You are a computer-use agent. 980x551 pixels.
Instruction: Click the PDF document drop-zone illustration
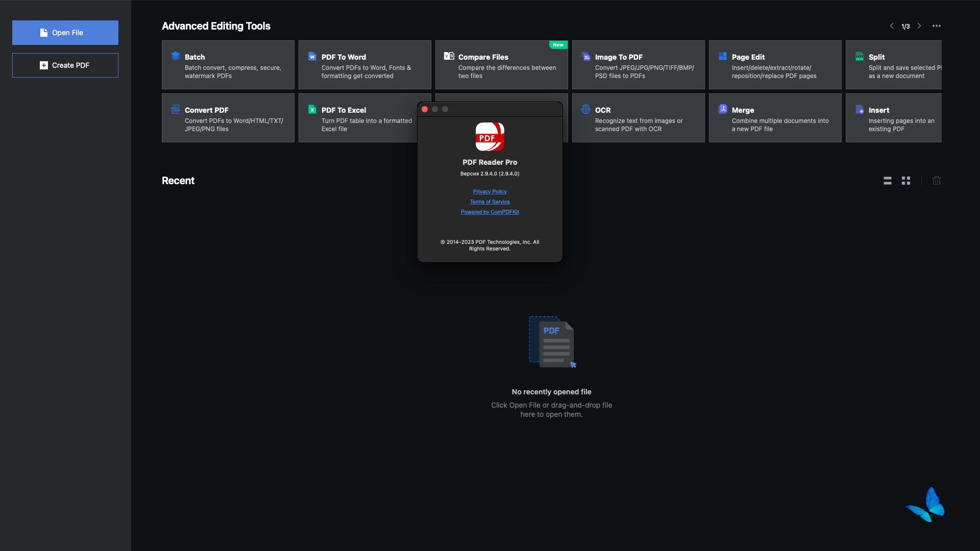pos(552,342)
